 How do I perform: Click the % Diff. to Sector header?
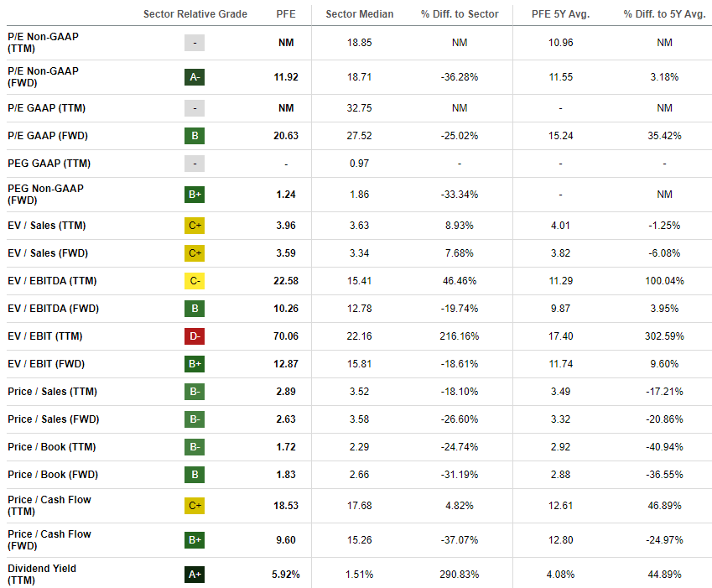coord(460,14)
